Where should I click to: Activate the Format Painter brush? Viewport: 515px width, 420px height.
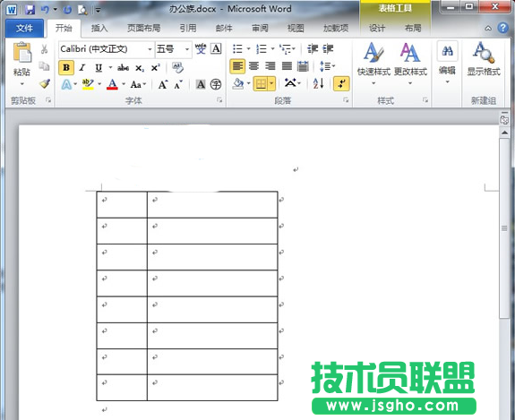tap(45, 83)
